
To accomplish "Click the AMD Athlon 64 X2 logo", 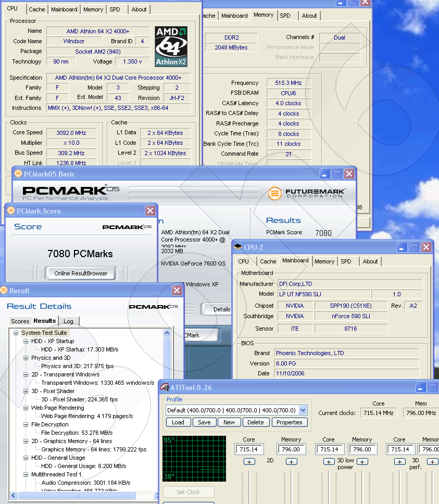I will (x=171, y=47).
